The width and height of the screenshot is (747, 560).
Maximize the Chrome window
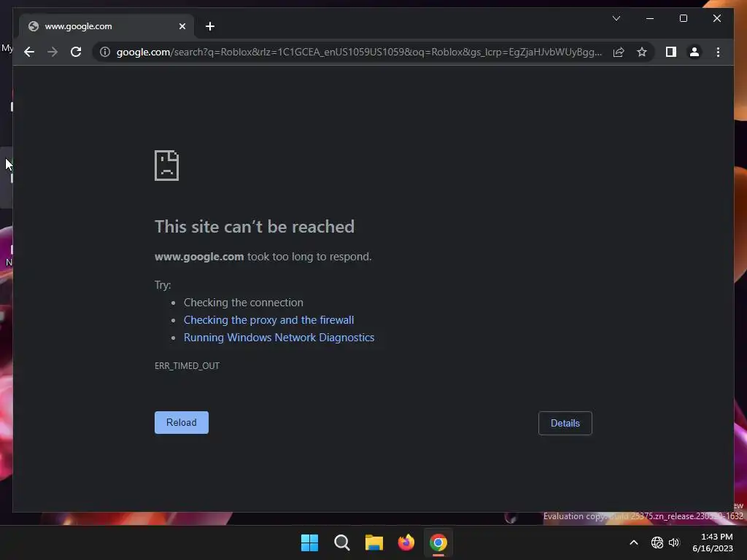(683, 18)
